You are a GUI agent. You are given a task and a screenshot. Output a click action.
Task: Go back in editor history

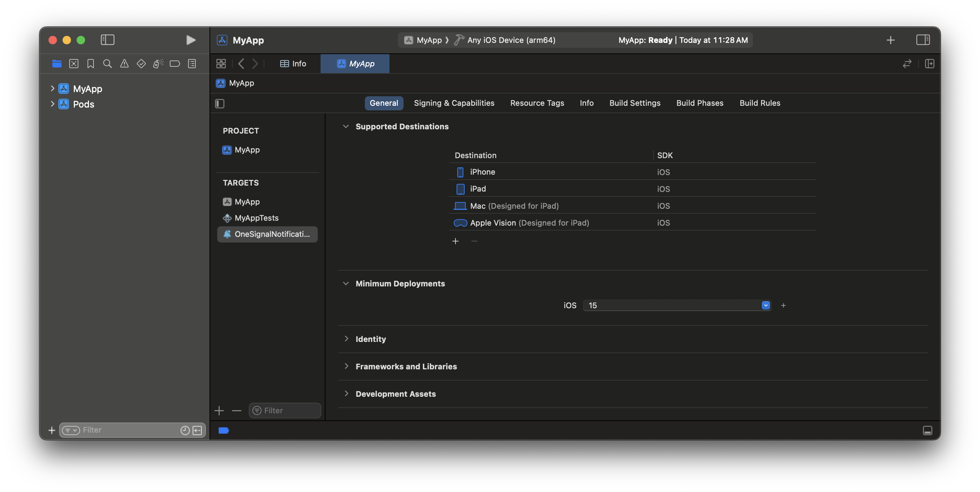point(241,64)
